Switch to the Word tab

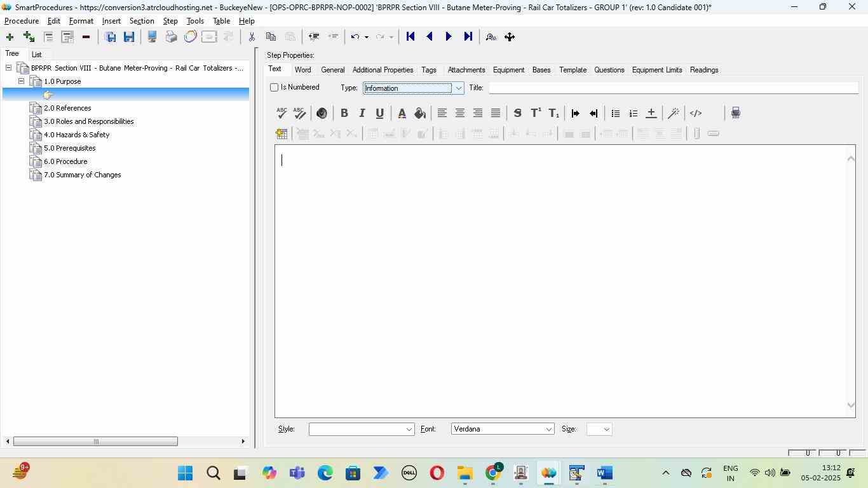pos(302,70)
